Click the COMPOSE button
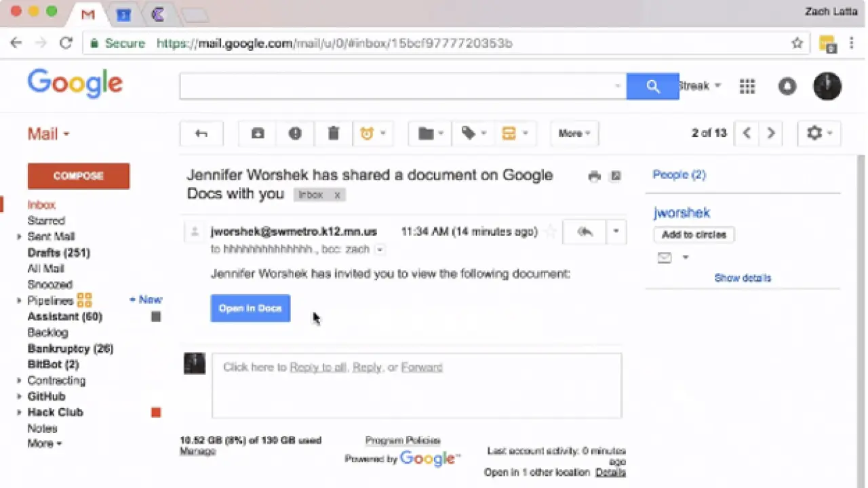 click(x=78, y=176)
